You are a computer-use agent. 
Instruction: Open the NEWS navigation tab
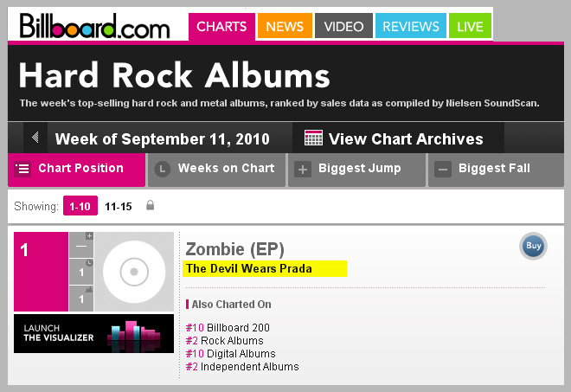coord(284,26)
